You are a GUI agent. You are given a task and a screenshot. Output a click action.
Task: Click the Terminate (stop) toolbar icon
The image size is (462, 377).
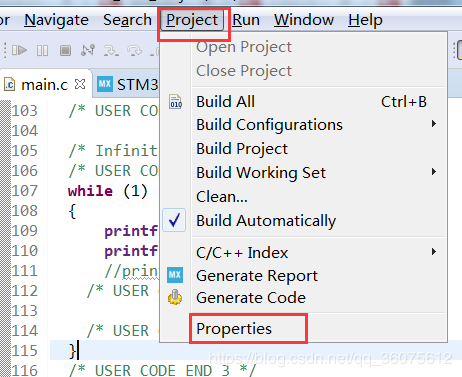click(65, 51)
